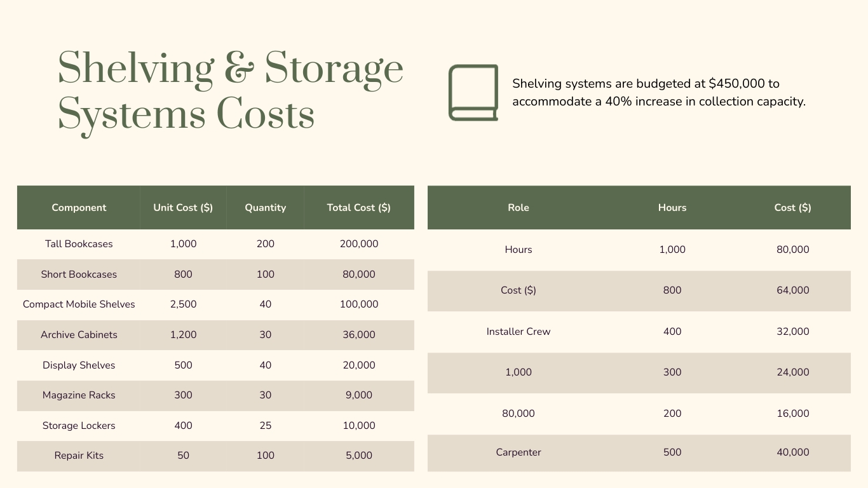Click the "Archive Cabinets" row
868x488 pixels.
click(79, 335)
